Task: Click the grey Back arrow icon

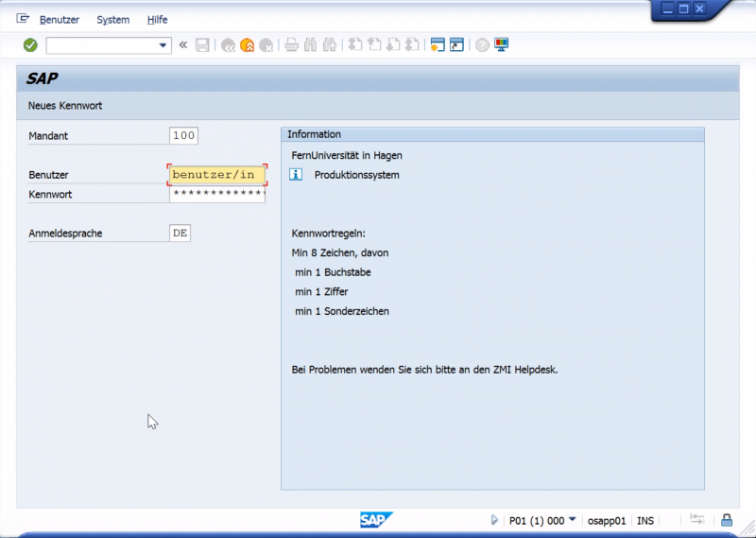Action: pos(228,45)
